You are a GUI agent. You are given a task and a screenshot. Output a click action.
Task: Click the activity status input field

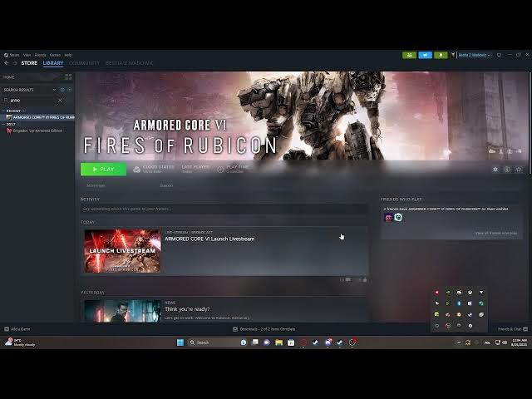point(224,209)
